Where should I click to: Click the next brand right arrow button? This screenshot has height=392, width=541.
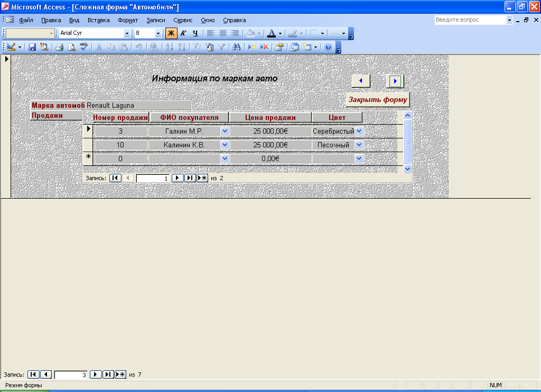395,81
